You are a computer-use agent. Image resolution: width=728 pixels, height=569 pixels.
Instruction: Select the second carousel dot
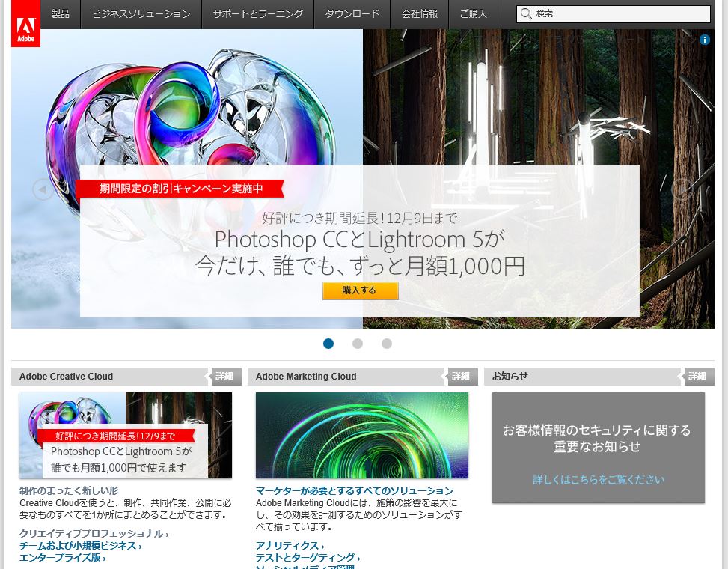click(x=358, y=343)
